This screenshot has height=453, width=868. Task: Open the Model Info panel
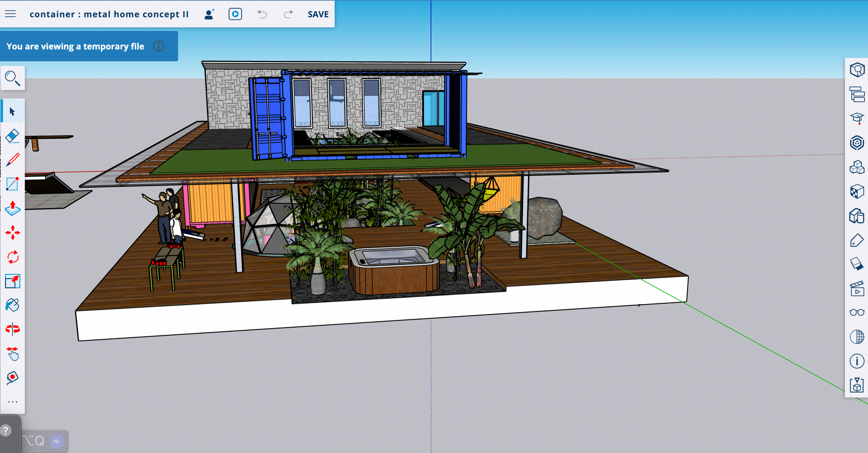[857, 361]
